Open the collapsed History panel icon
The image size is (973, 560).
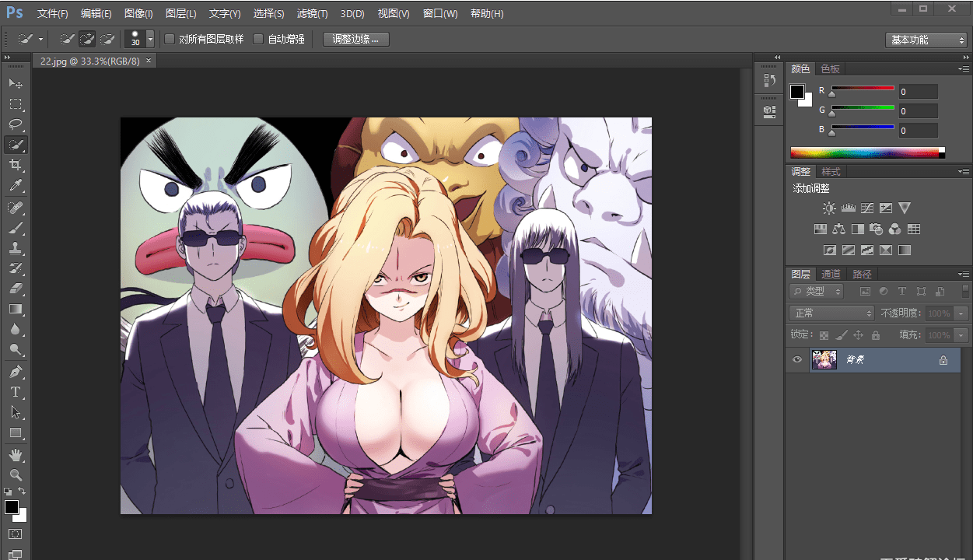[x=769, y=79]
